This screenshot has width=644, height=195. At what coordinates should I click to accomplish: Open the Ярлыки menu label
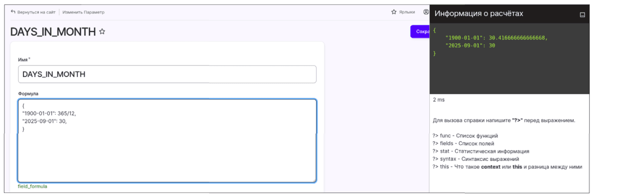pyautogui.click(x=406, y=12)
